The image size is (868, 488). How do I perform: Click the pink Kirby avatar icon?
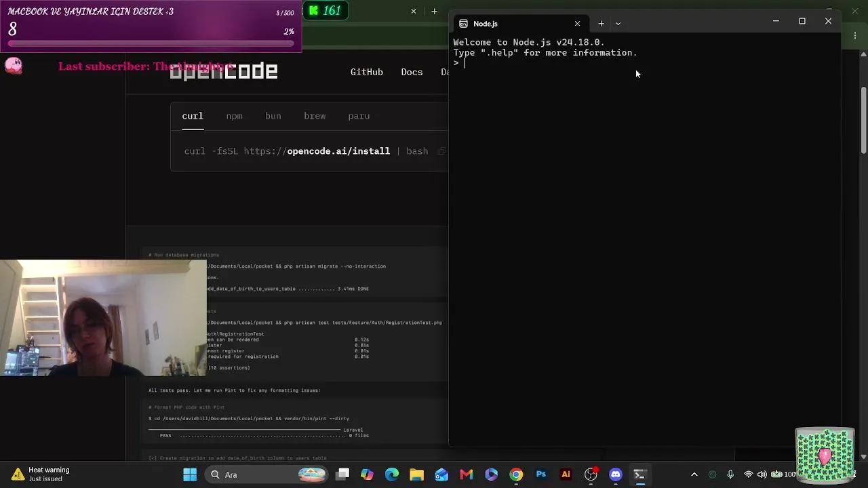(x=13, y=65)
